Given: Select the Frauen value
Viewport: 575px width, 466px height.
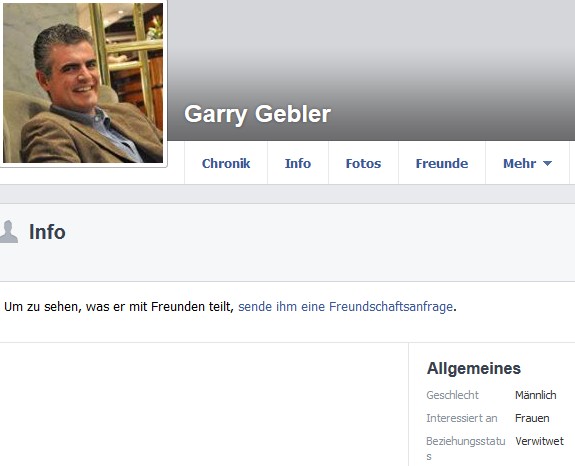Looking at the screenshot, I should pyautogui.click(x=532, y=418).
